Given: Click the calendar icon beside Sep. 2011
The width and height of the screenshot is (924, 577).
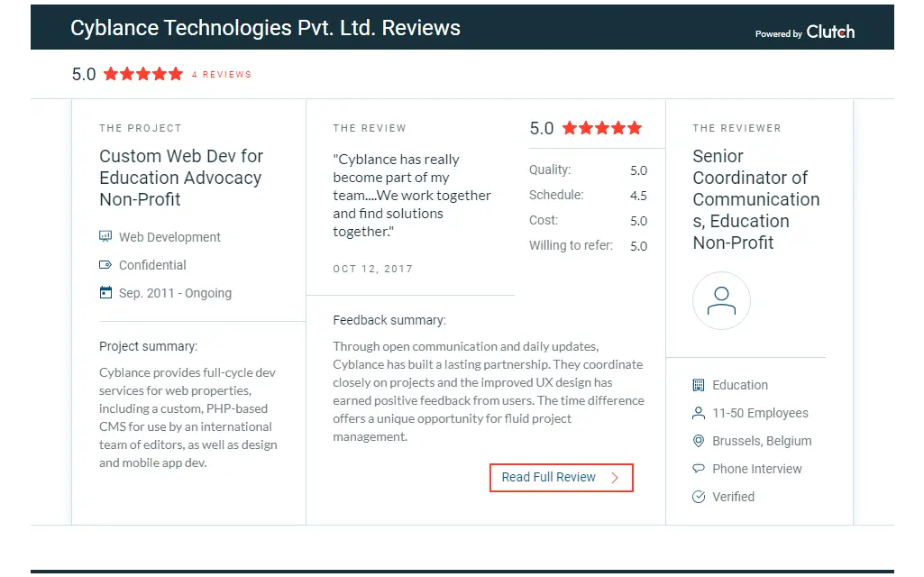Looking at the screenshot, I should (105, 292).
